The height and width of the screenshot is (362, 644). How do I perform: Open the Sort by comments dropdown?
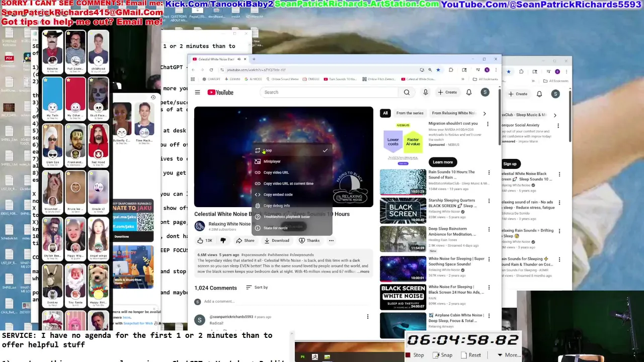click(257, 288)
